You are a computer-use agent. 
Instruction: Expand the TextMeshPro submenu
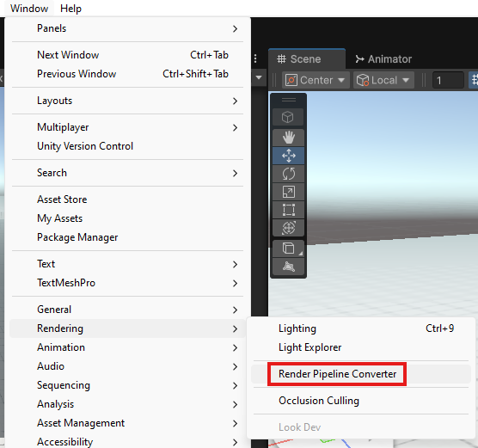tap(127, 283)
